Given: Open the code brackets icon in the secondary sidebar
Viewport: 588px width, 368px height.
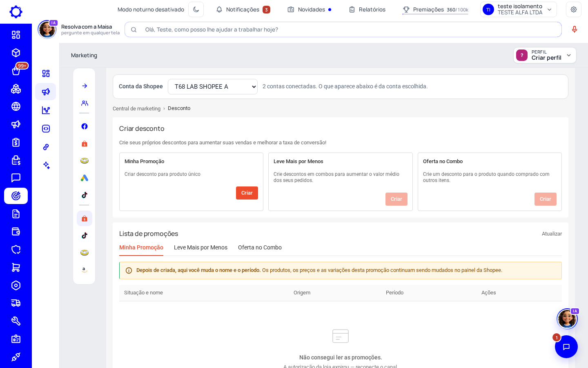Looking at the screenshot, I should pos(46,128).
